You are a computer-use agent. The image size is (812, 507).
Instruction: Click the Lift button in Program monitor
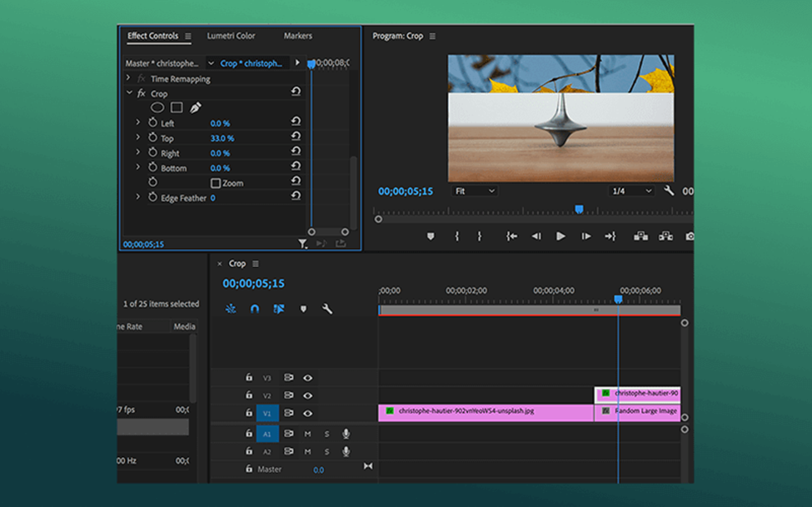(x=640, y=236)
